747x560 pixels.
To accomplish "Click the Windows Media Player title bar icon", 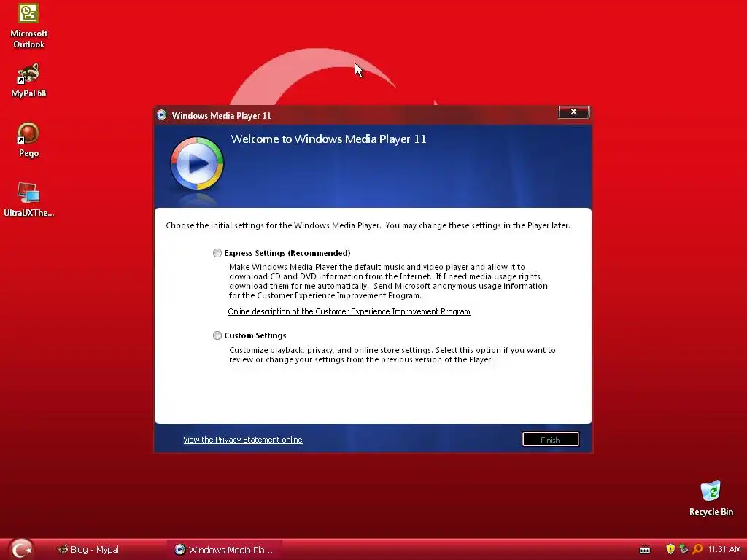I will pyautogui.click(x=161, y=114).
